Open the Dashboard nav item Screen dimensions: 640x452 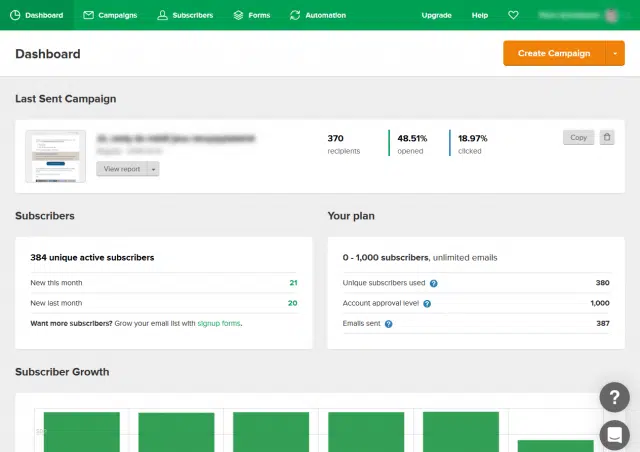37,15
